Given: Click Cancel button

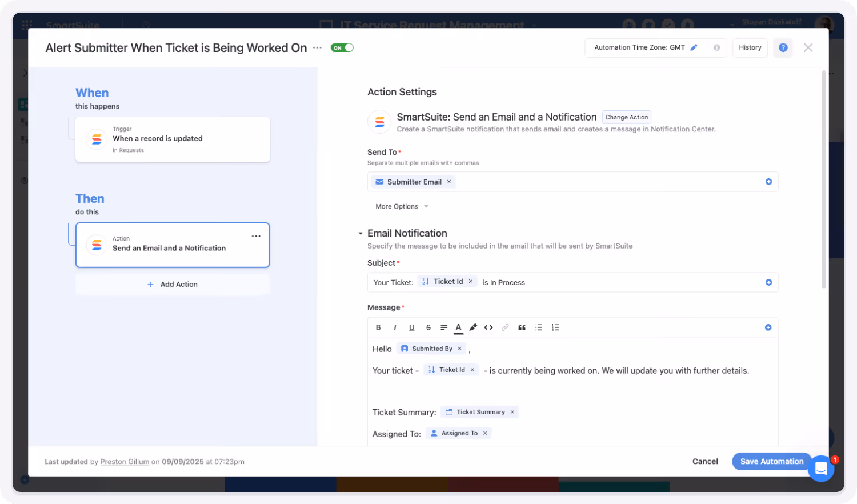Looking at the screenshot, I should [x=705, y=461].
